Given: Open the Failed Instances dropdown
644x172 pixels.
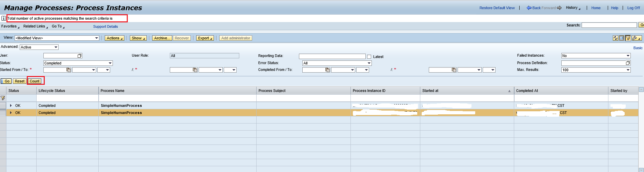Looking at the screenshot, I should (596, 56).
